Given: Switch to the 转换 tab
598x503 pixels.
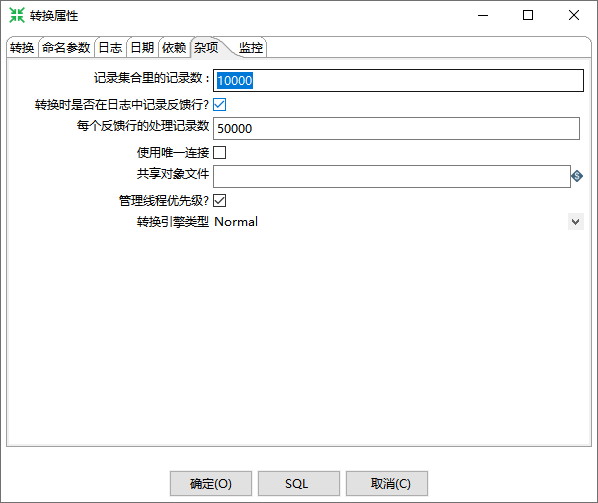Looking at the screenshot, I should [x=22, y=48].
